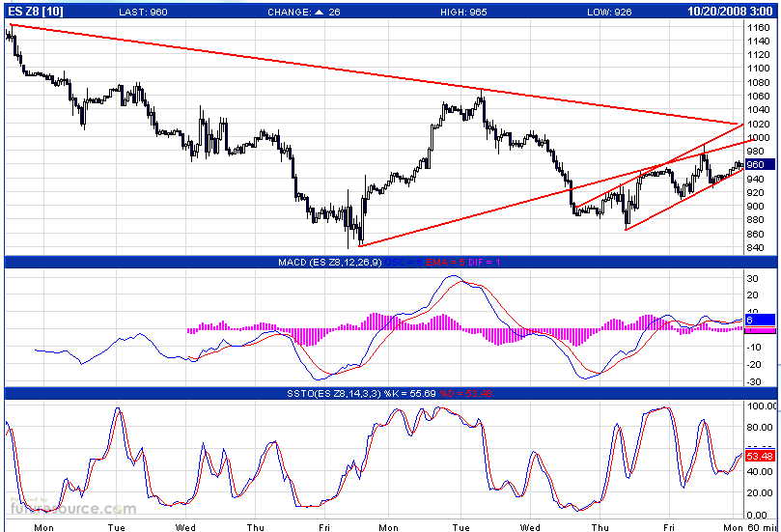Screen dimensions: 781x532
Task: Click the 20.00 stochastic axis label
Action: coord(760,492)
